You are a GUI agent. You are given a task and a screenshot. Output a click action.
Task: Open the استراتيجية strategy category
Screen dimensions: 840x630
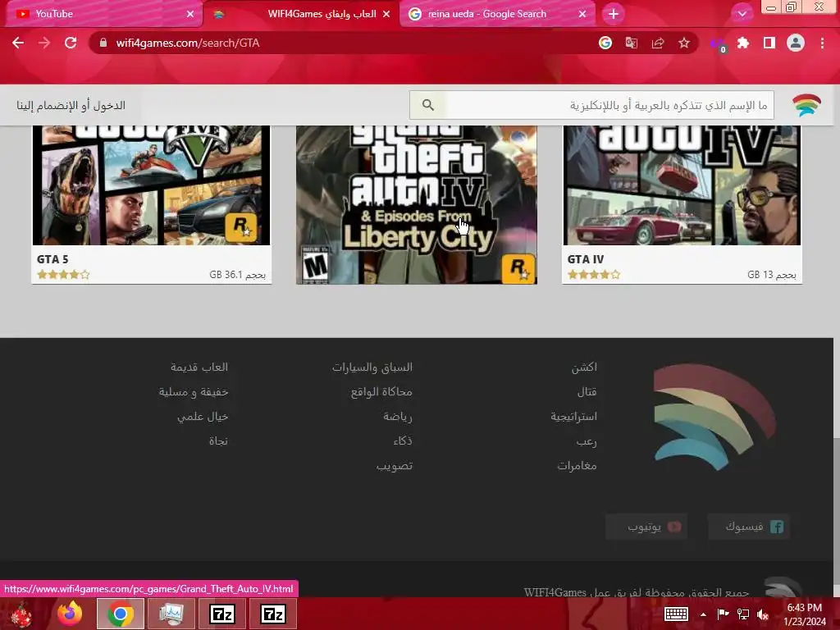click(x=573, y=416)
